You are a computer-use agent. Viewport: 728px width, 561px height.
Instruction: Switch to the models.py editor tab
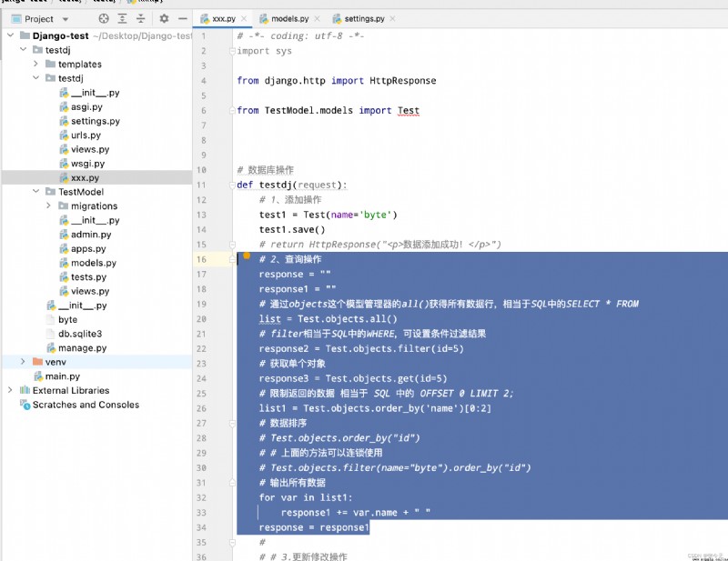[x=289, y=18]
